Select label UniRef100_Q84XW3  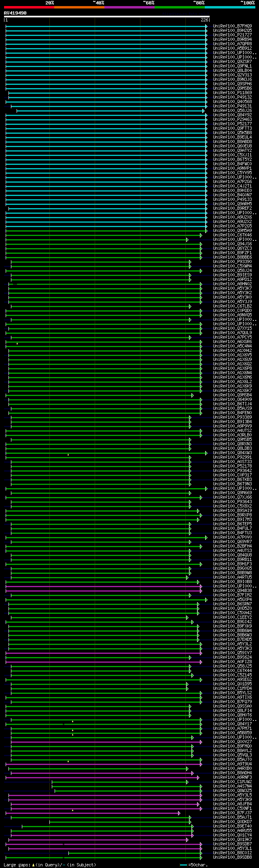tap(232, 453)
